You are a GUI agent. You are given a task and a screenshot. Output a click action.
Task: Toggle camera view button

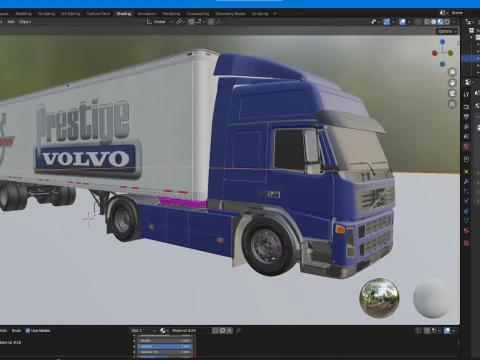tap(452, 93)
